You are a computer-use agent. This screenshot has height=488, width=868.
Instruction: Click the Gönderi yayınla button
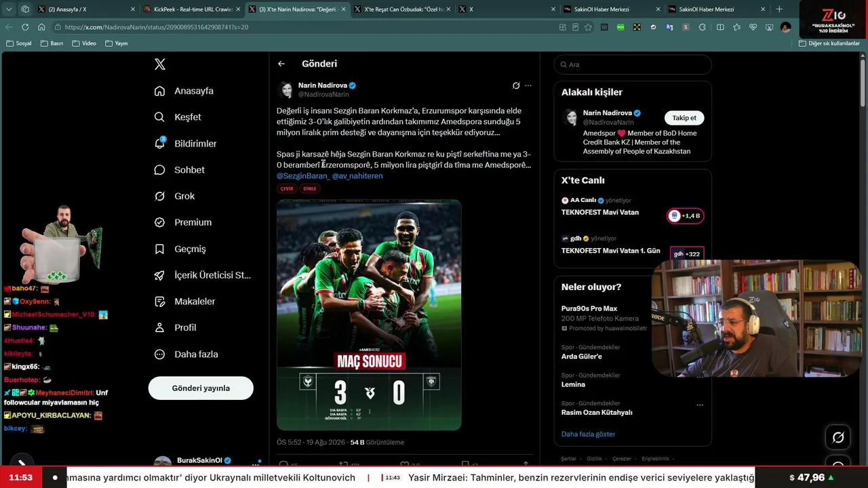pyautogui.click(x=201, y=388)
